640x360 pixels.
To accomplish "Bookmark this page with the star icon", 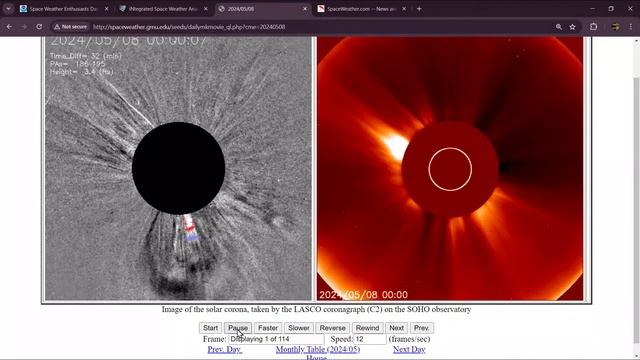I will (x=573, y=27).
